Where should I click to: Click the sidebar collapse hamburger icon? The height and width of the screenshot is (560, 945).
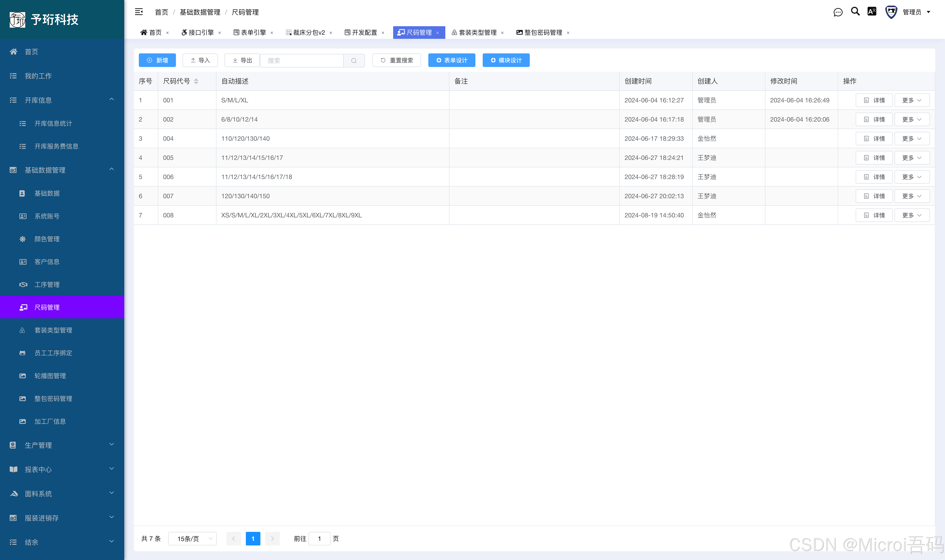(139, 12)
